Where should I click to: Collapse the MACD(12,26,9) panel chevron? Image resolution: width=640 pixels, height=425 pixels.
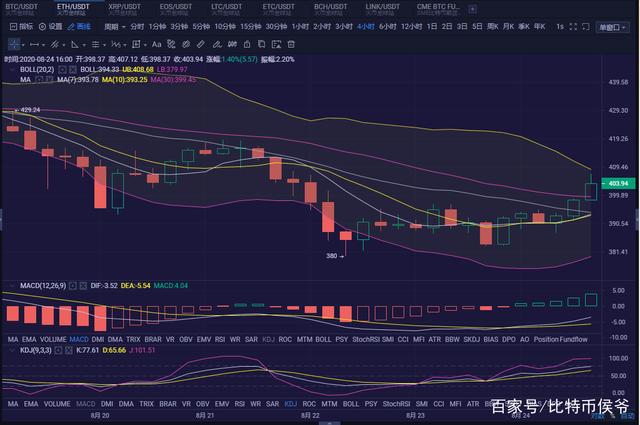(12, 285)
